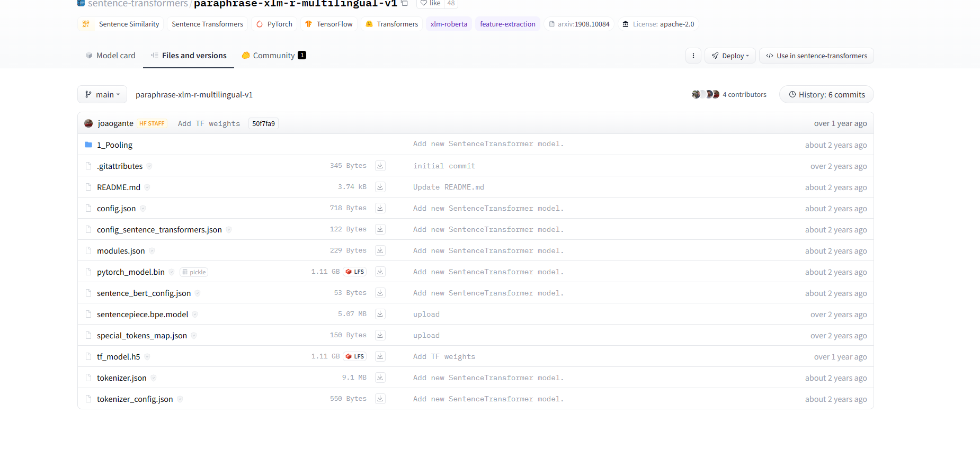Copy the model name with the copy icon
This screenshot has height=458, width=980.
click(x=404, y=3)
